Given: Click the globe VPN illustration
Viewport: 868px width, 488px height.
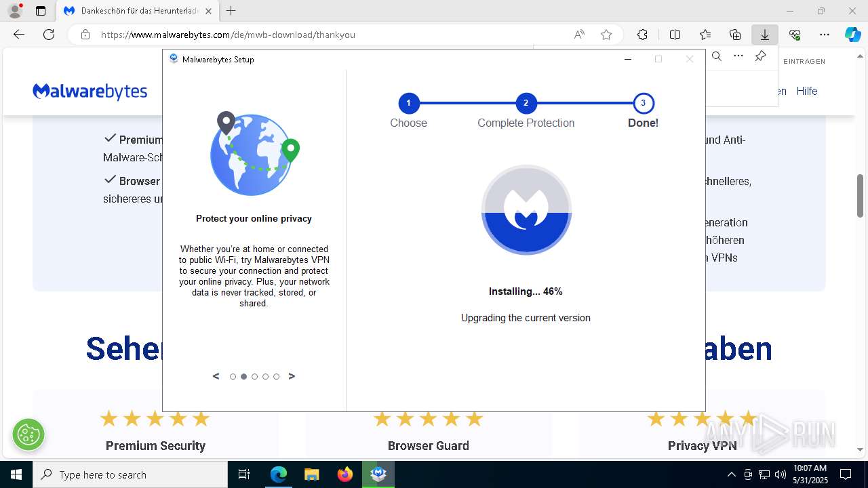Looking at the screenshot, I should pos(254,154).
